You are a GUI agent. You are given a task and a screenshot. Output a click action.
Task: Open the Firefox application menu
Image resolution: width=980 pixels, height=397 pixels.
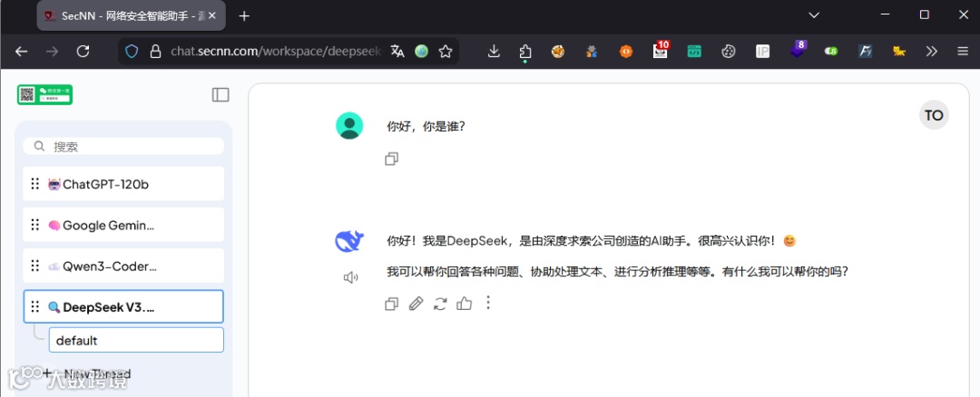[x=963, y=52]
